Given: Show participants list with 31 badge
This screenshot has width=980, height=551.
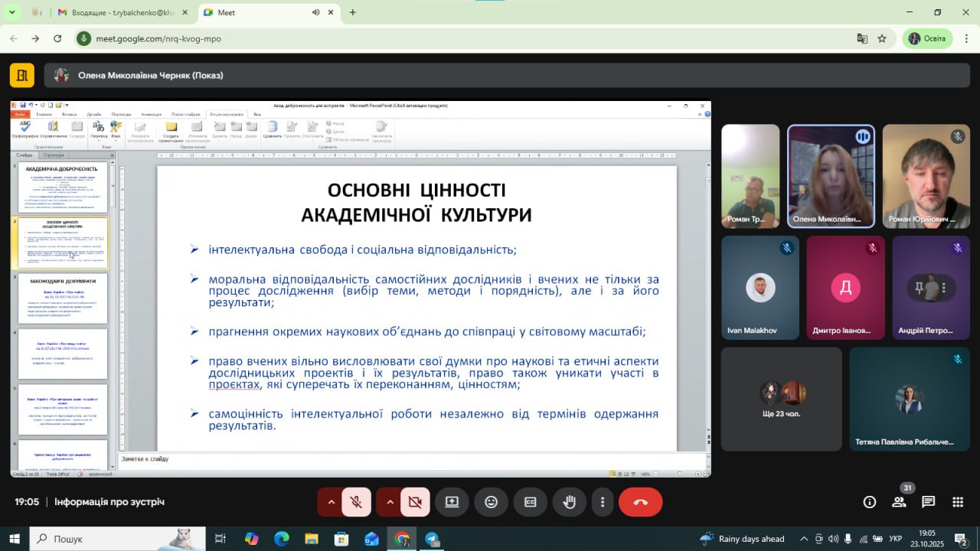Looking at the screenshot, I should tap(899, 502).
